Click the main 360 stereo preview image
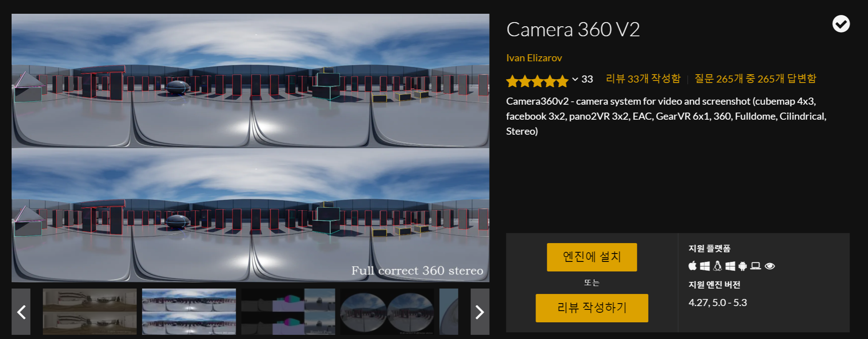The height and width of the screenshot is (339, 868). (x=250, y=148)
